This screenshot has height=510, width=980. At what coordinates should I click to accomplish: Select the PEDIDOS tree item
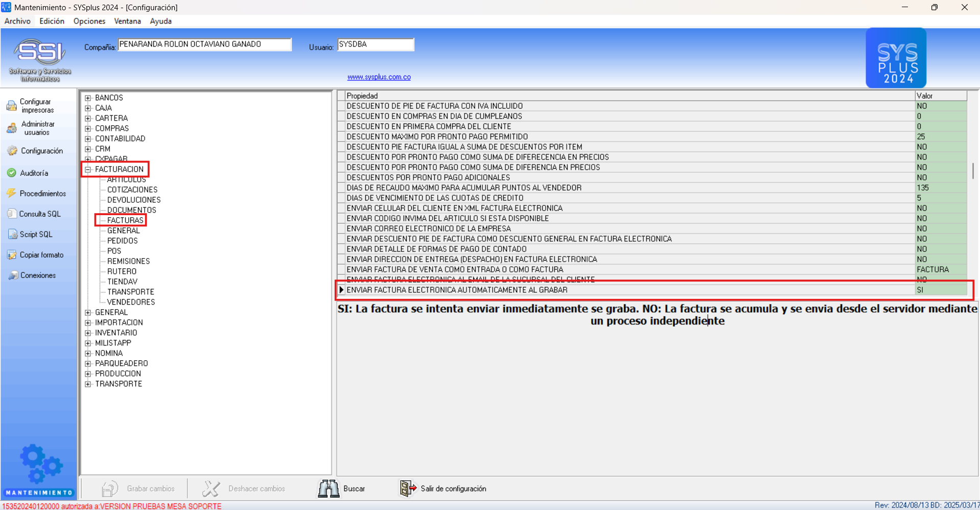(x=122, y=241)
